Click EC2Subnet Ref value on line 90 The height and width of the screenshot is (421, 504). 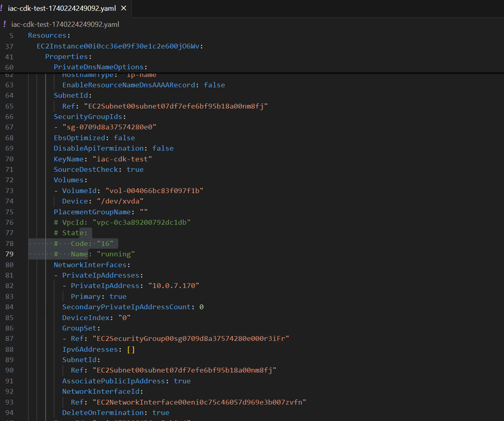(184, 370)
